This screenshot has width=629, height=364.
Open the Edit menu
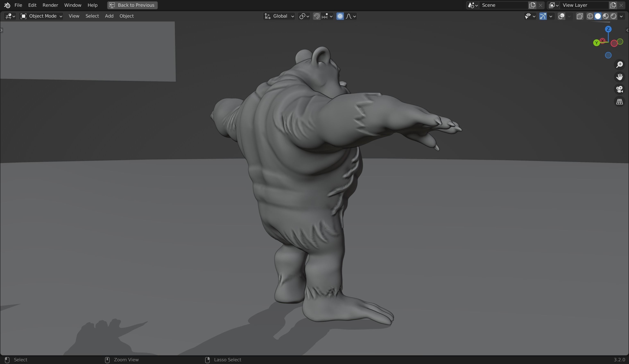click(32, 5)
